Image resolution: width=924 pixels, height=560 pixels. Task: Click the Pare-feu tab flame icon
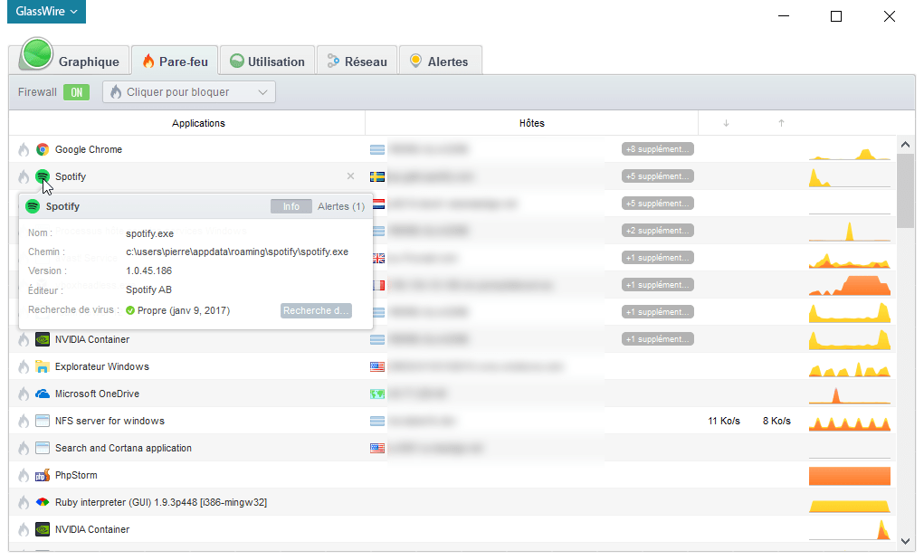coord(148,61)
